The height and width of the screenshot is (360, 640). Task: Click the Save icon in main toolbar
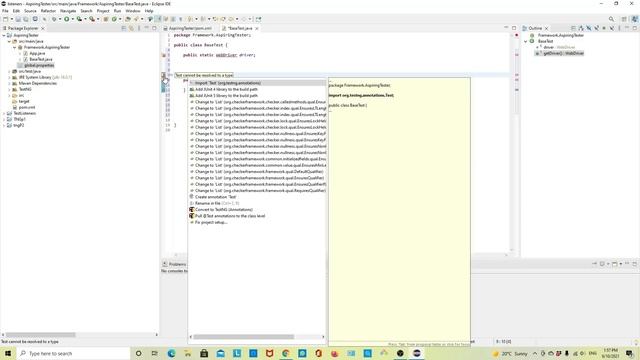(x=18, y=19)
